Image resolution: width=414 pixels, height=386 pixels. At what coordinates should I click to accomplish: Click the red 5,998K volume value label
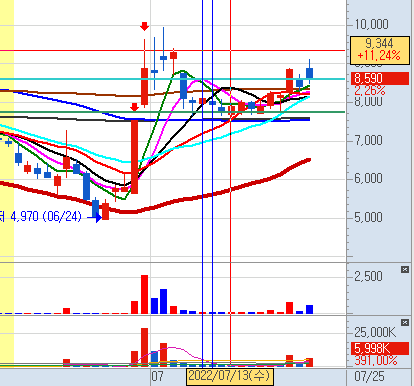pyautogui.click(x=380, y=348)
